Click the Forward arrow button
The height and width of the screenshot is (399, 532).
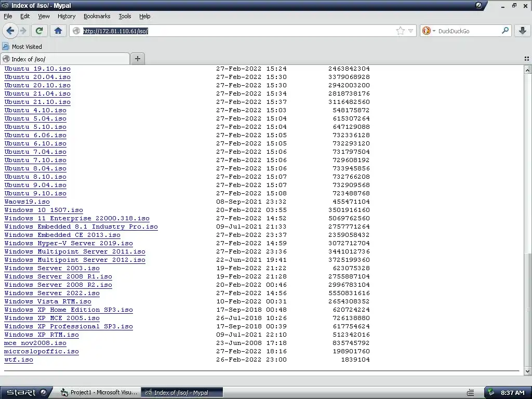(x=23, y=31)
